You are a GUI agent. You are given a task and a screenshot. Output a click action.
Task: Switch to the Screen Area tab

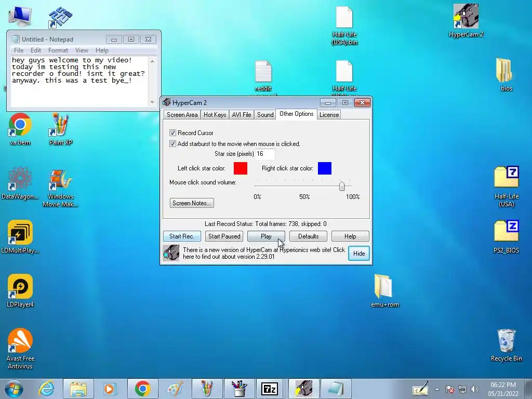coord(182,115)
